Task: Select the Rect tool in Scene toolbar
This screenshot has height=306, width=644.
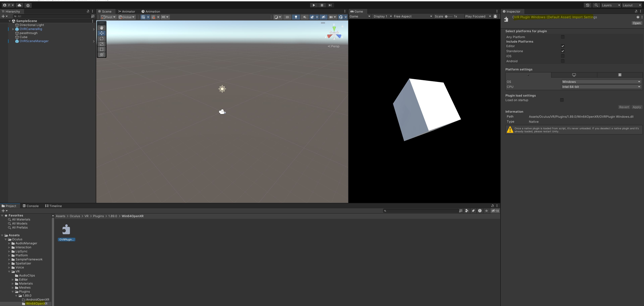Action: [x=101, y=49]
